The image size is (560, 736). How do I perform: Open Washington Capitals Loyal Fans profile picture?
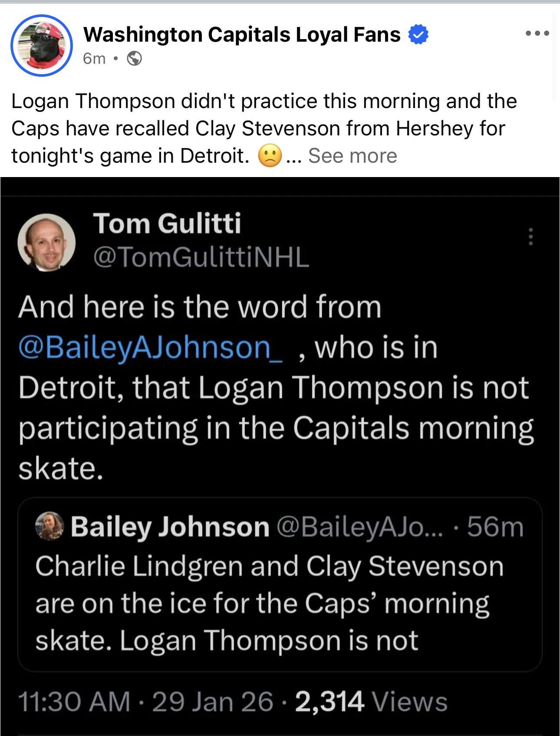point(41,46)
